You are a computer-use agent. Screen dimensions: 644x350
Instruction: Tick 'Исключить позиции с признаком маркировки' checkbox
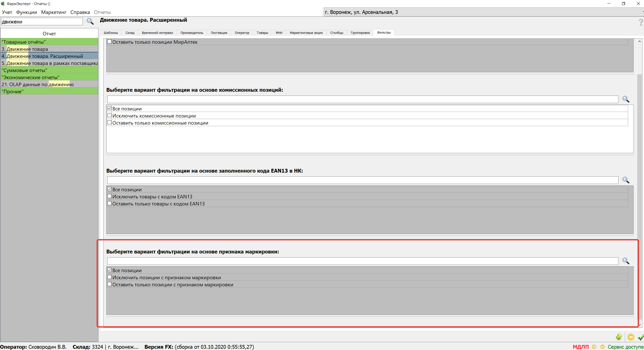[x=109, y=277]
